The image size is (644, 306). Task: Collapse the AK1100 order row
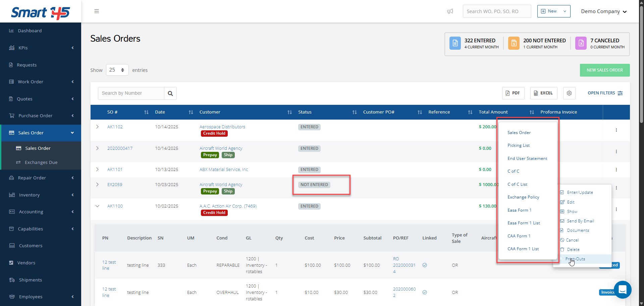97,206
